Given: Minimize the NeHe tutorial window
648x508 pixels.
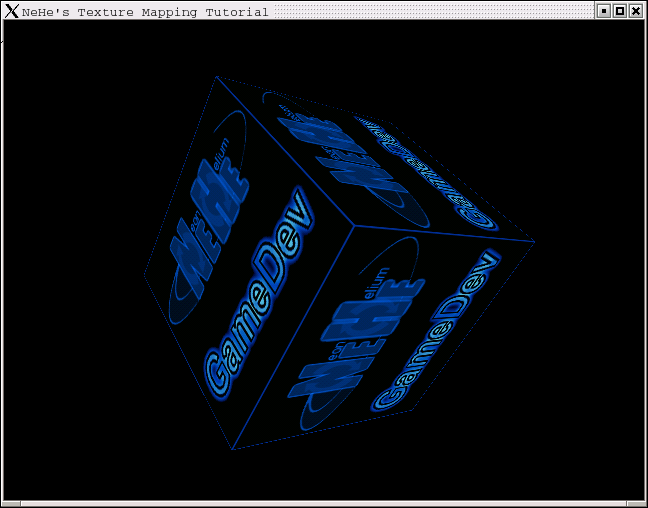Looking at the screenshot, I should 604,11.
